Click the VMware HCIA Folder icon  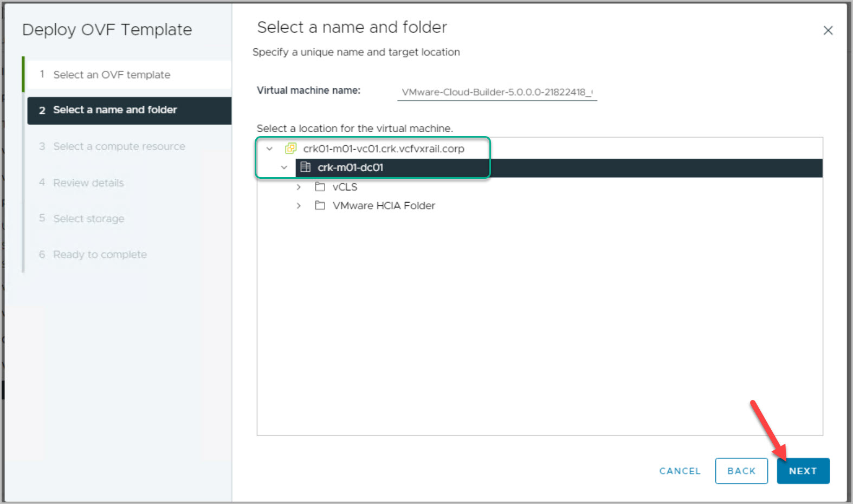(320, 206)
